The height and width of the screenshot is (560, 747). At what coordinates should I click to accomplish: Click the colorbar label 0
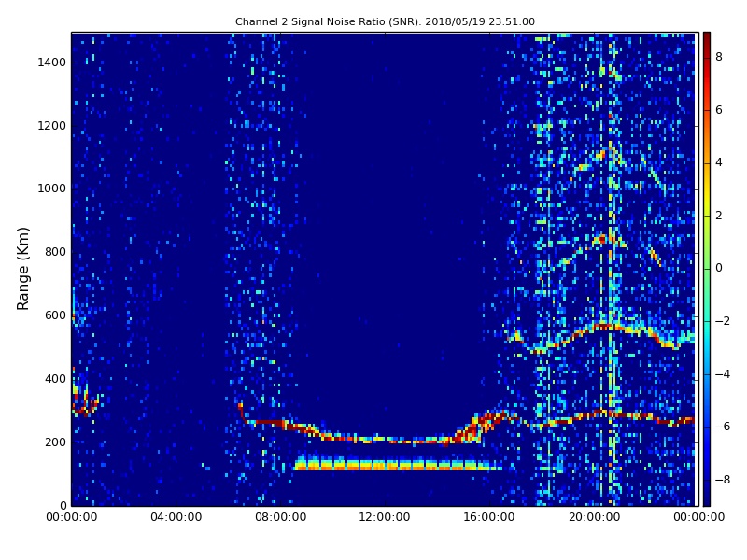(x=719, y=268)
